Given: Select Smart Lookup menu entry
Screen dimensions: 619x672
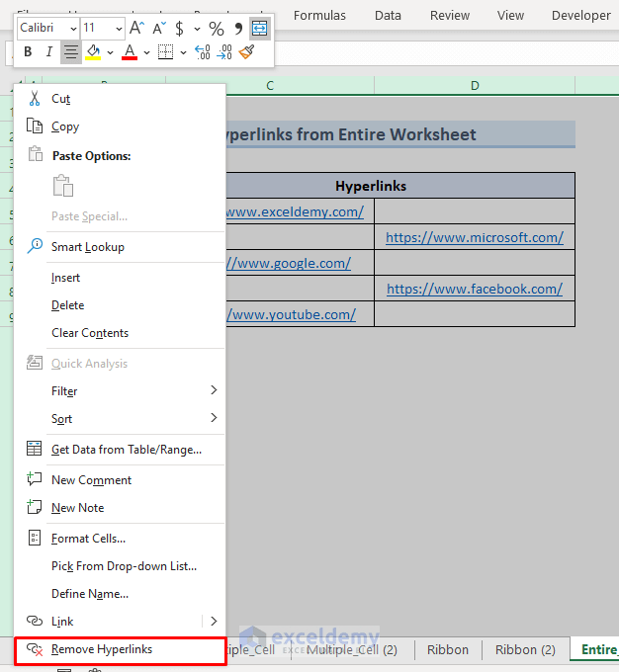Looking at the screenshot, I should (120, 247).
